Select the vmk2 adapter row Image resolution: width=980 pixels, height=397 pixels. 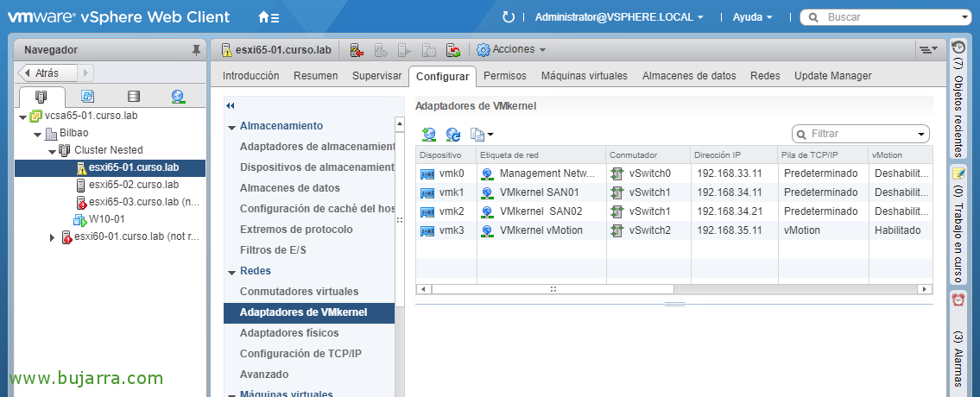[x=674, y=211]
